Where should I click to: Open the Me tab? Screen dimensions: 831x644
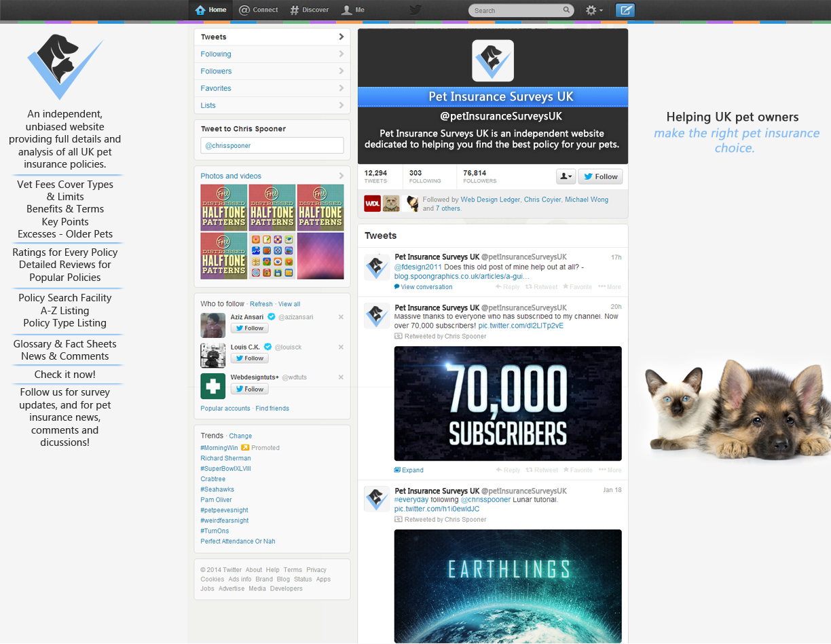pyautogui.click(x=353, y=10)
